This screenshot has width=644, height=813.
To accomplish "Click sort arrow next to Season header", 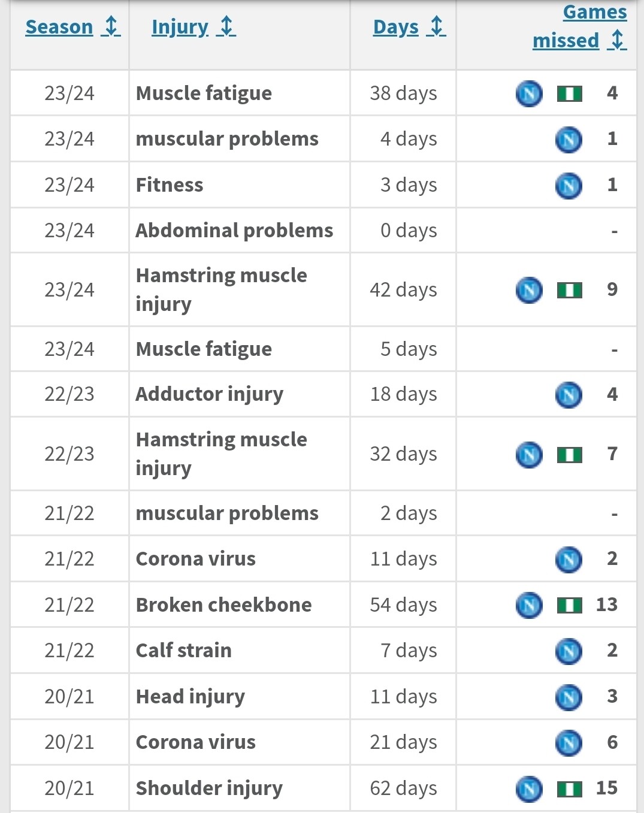I will pos(111,27).
